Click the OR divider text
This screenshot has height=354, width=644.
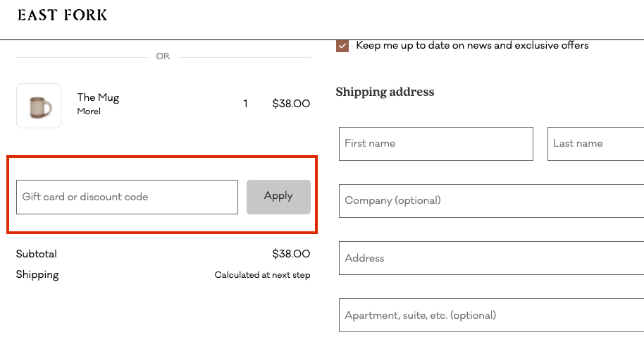pyautogui.click(x=163, y=56)
